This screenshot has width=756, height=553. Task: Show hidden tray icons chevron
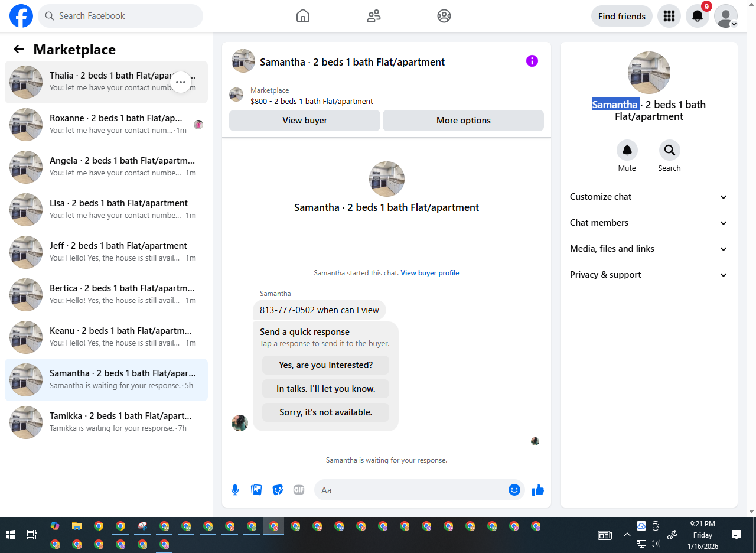(627, 535)
